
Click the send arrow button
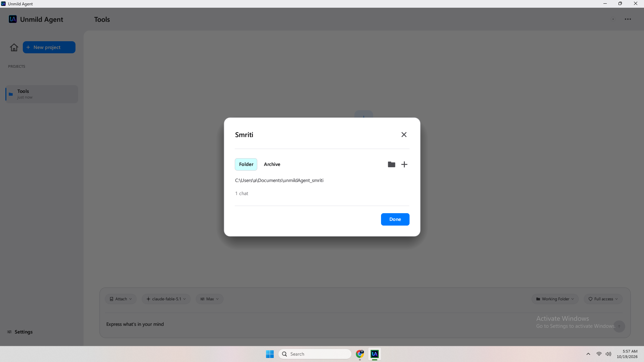tap(619, 326)
